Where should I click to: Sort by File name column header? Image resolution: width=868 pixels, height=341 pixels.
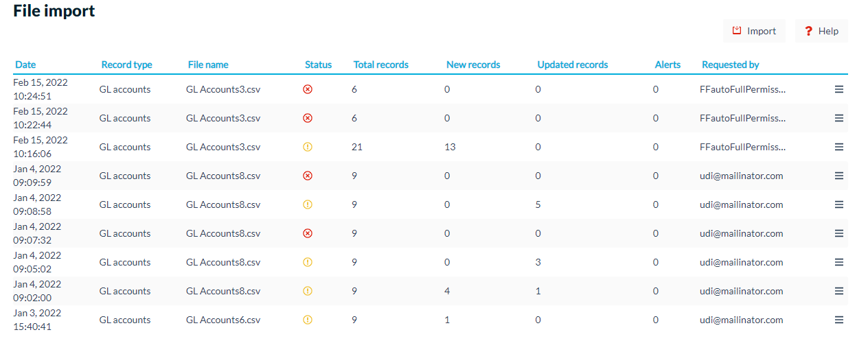click(x=208, y=64)
